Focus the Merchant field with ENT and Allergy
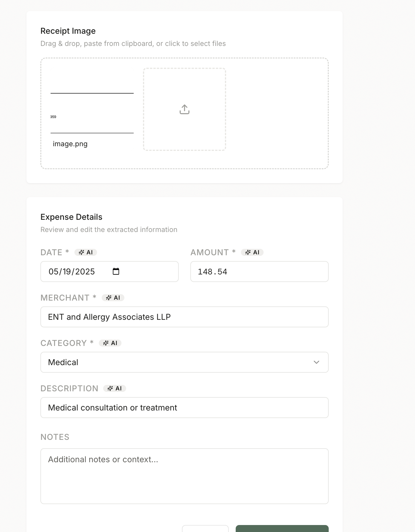This screenshot has height=532, width=415. [184, 317]
